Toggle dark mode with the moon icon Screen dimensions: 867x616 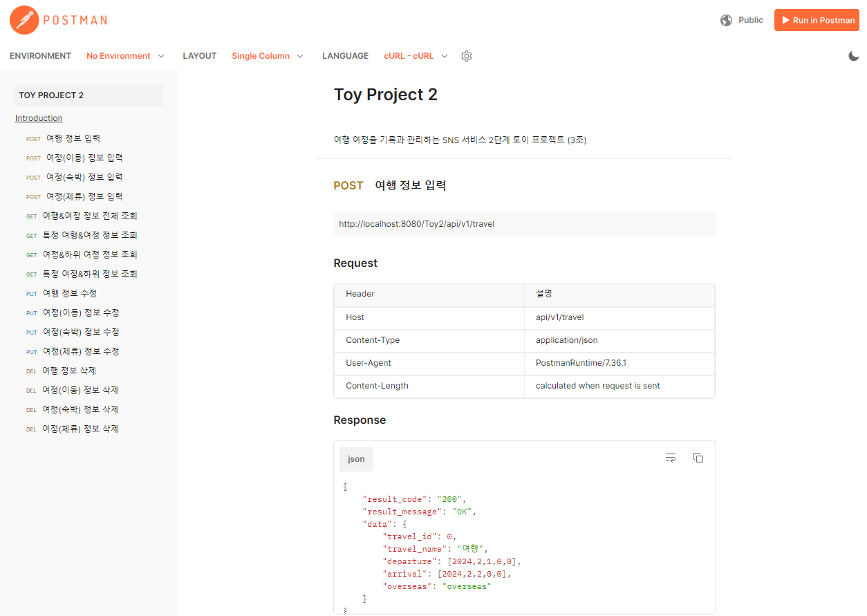pos(854,56)
